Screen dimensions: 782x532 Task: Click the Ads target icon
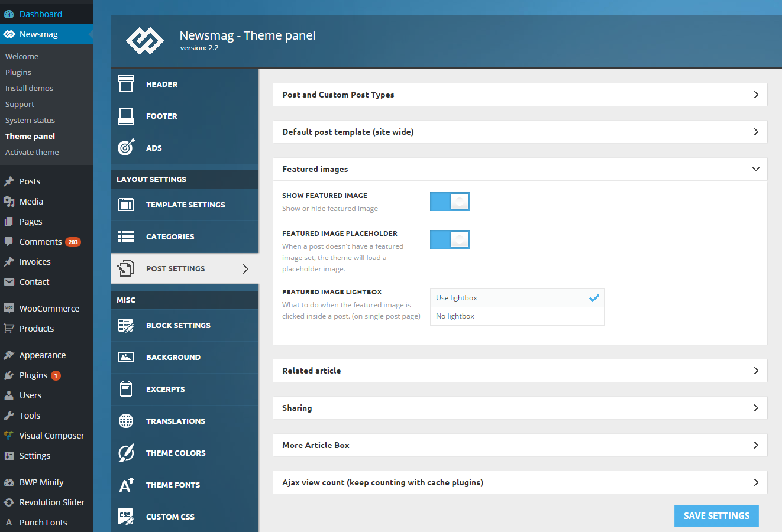(x=126, y=148)
